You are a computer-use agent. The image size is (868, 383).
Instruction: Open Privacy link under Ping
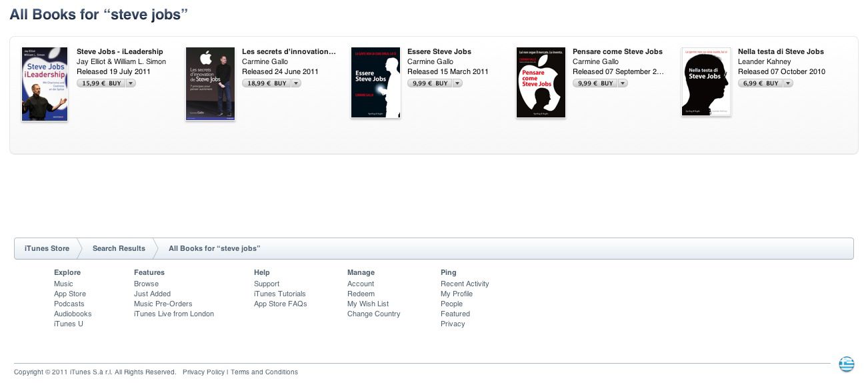coord(453,324)
